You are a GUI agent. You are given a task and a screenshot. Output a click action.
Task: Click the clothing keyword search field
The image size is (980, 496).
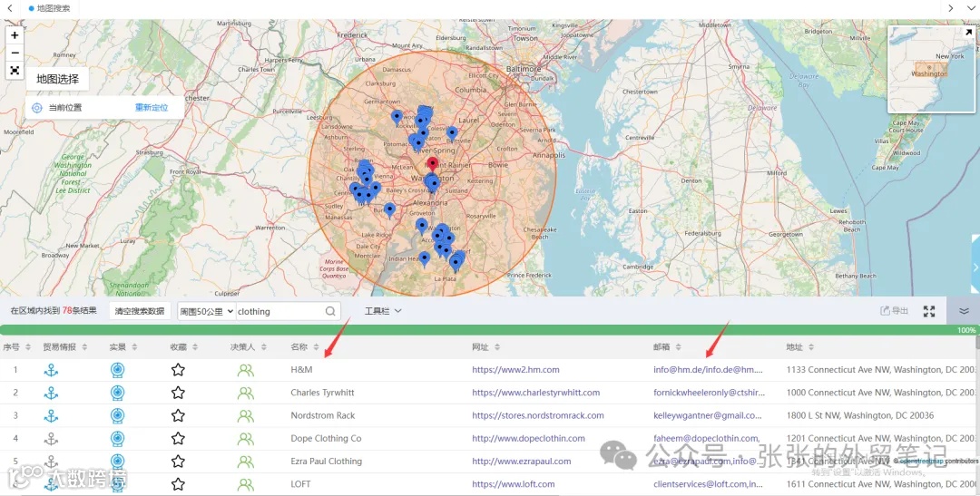pyautogui.click(x=280, y=311)
